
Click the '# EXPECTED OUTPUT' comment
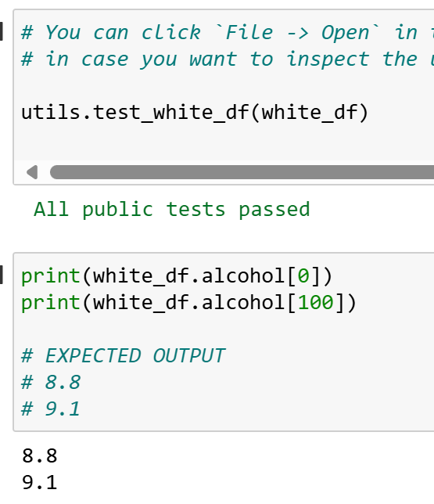[124, 356]
